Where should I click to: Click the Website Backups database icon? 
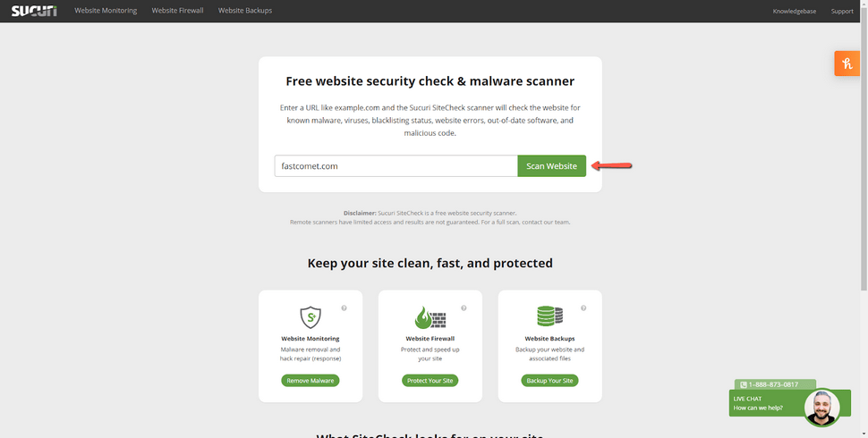[549, 317]
